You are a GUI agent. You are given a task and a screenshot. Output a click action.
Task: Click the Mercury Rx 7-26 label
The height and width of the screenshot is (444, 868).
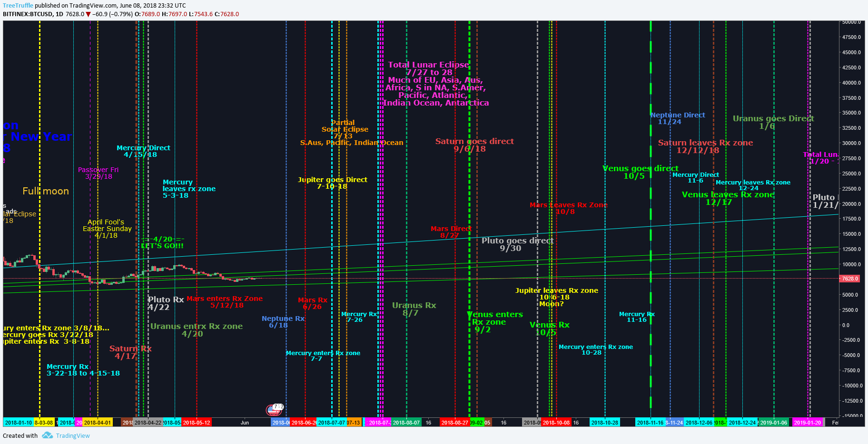click(x=358, y=317)
